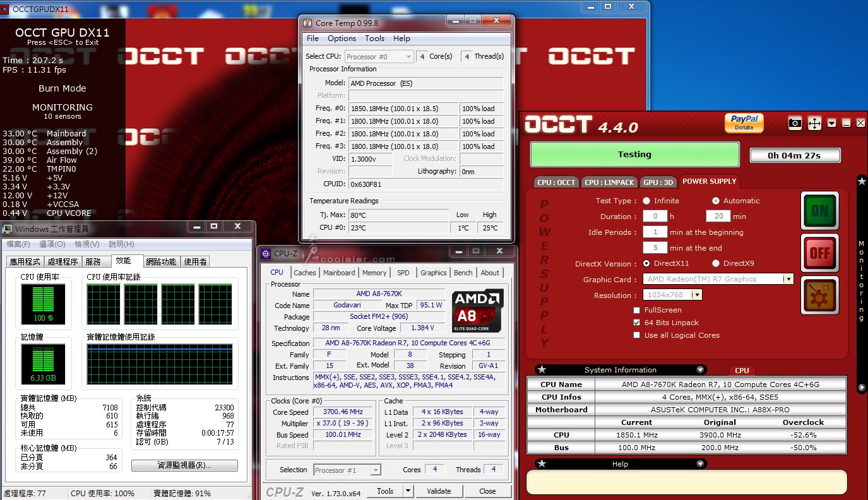Open the Mainboard tab in CPU-Z
Screen dimensions: 868x500
click(339, 273)
